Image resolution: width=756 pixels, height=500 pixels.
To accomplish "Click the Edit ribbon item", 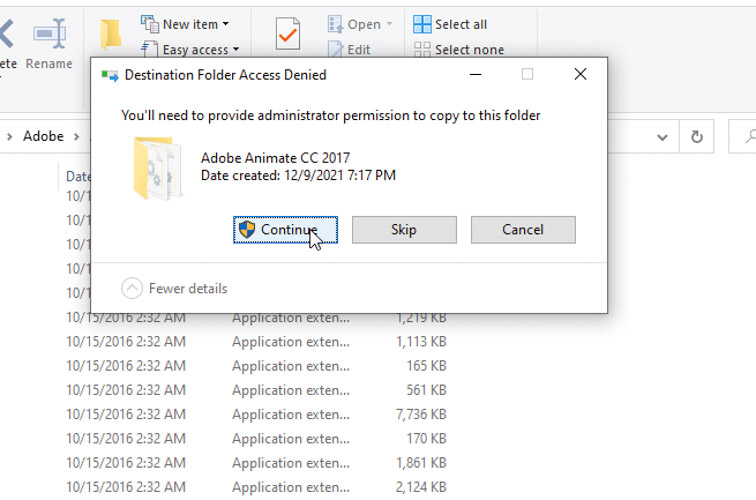I will point(349,49).
